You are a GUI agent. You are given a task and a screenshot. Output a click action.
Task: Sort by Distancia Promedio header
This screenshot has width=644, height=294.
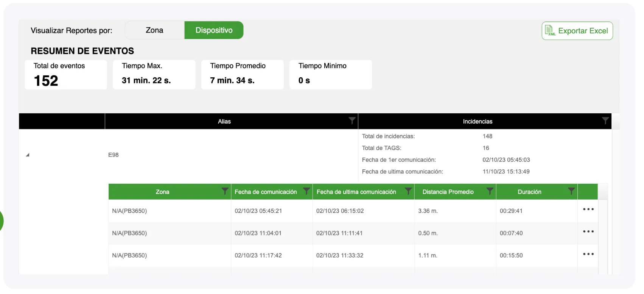448,192
